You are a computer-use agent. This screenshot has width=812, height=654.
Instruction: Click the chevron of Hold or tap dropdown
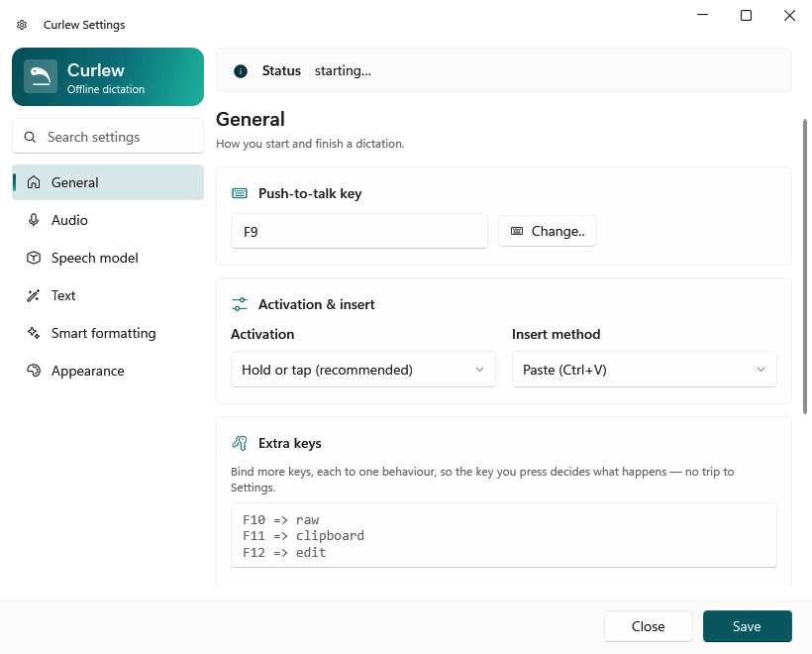tap(479, 370)
